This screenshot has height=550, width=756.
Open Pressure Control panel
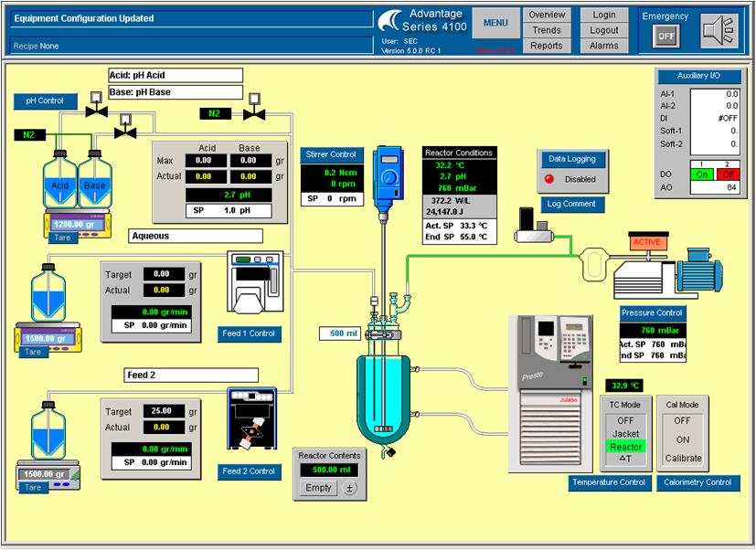point(652,313)
